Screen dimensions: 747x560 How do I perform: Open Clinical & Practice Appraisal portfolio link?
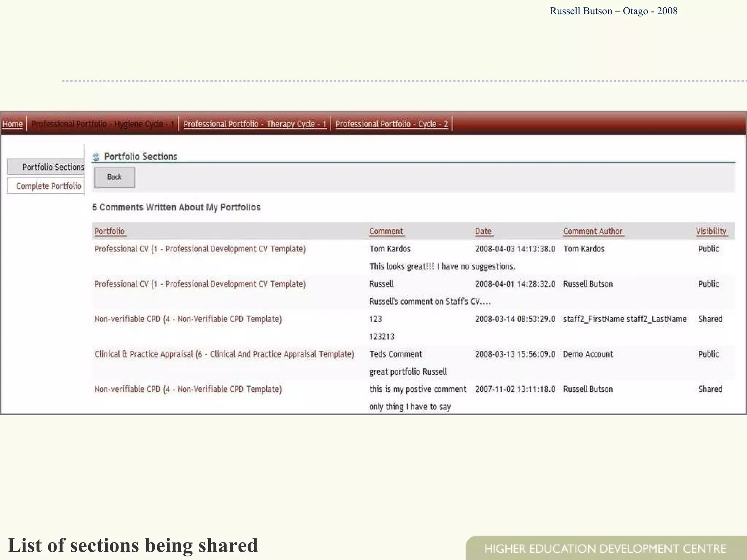click(224, 354)
